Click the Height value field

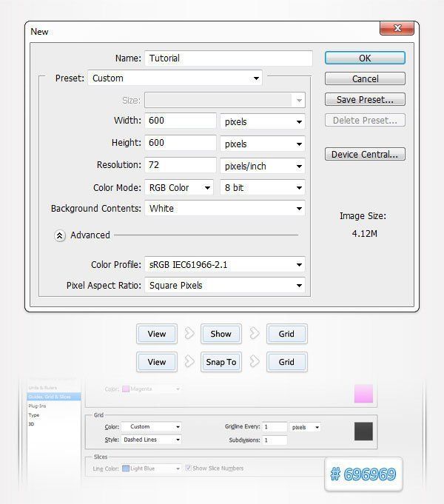point(181,143)
